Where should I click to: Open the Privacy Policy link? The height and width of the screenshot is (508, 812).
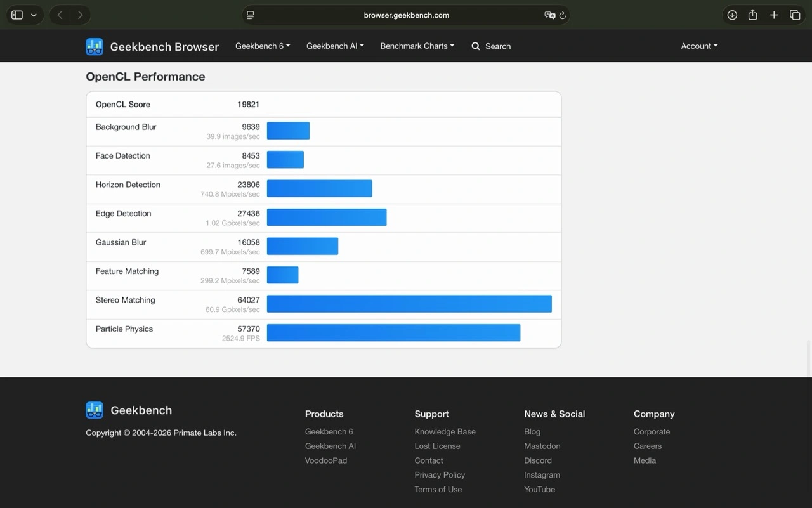440,475
